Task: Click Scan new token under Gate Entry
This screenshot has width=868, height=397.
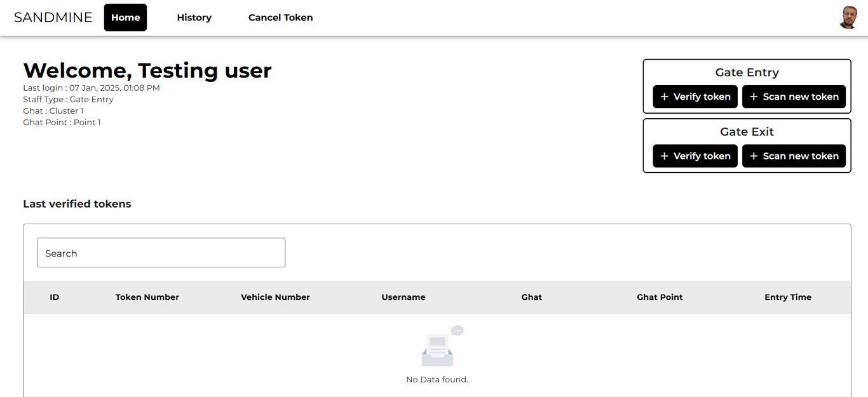Action: coord(794,97)
